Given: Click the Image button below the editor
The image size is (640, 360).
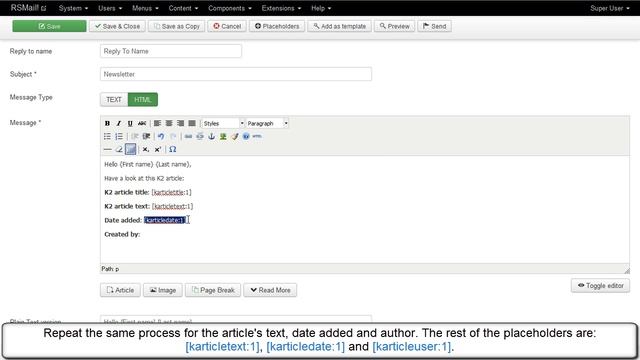Looking at the screenshot, I should tap(163, 290).
